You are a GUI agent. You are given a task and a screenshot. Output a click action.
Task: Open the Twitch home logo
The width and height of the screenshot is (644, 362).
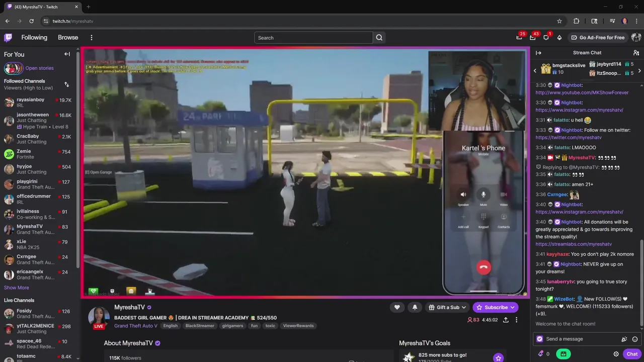8,37
